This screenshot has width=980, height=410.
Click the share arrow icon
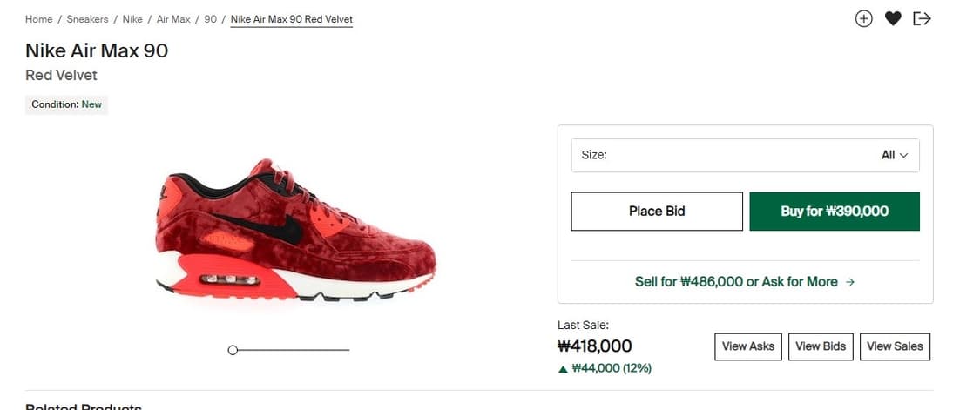[x=922, y=19]
